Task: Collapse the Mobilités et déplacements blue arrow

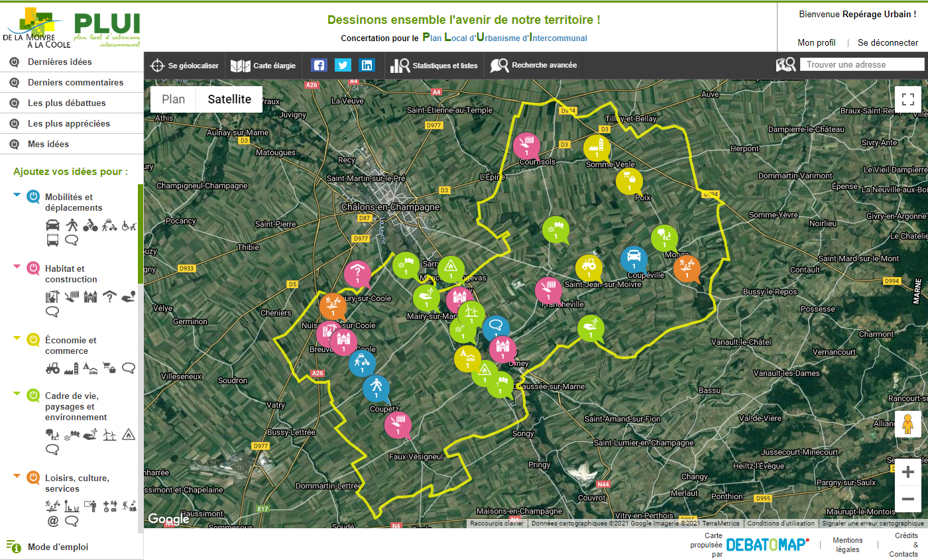Action: [17, 195]
